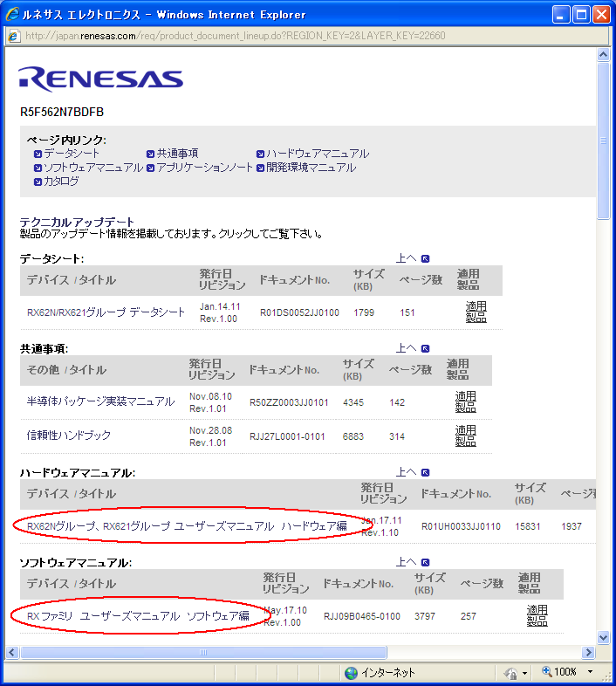The width and height of the screenshot is (616, 686).
Task: Click document number R01DS0052JJ0100
Action: point(299,312)
